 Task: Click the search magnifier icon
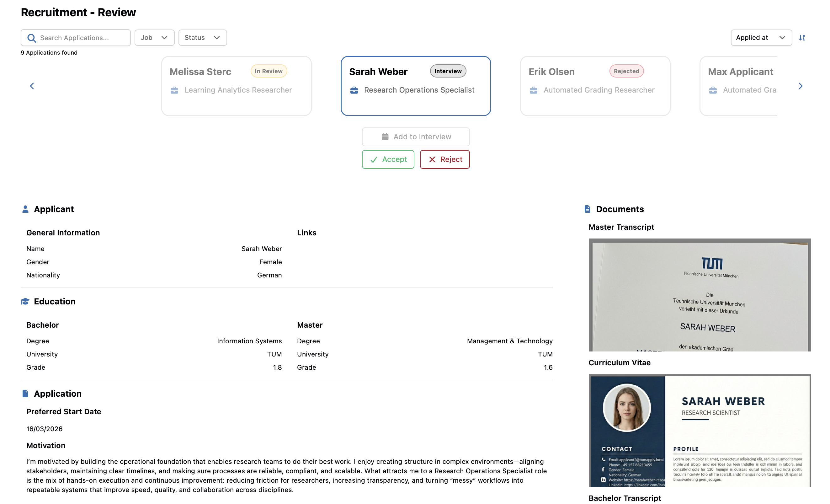tap(32, 38)
